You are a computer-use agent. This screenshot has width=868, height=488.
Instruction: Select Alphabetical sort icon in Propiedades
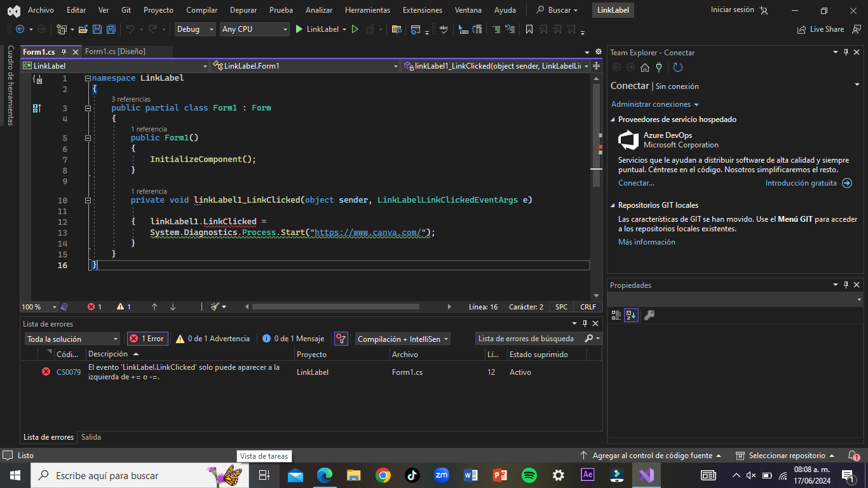point(630,315)
